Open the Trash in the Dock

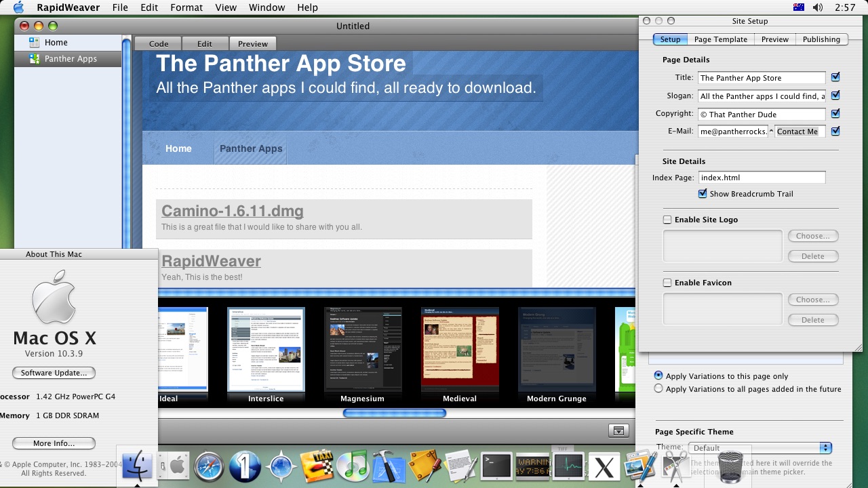(x=729, y=468)
